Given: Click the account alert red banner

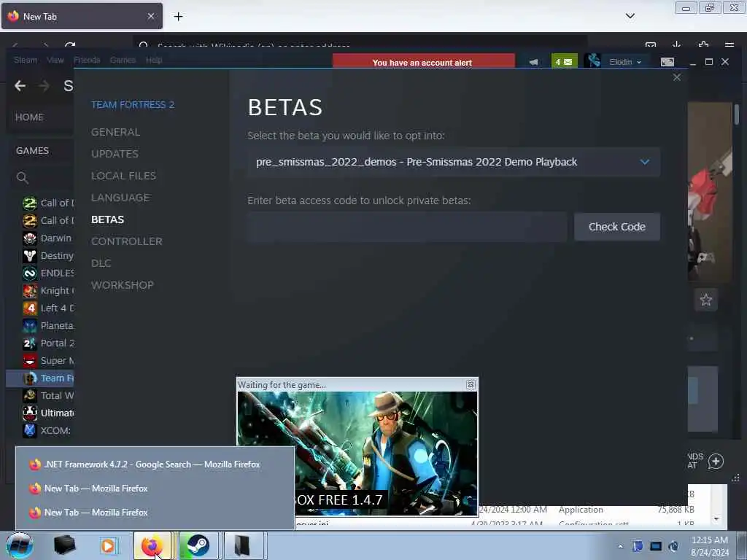Looking at the screenshot, I should (424, 62).
